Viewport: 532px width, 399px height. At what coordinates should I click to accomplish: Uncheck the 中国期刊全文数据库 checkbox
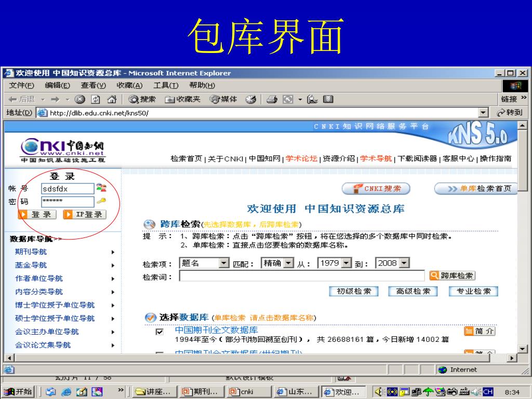(x=159, y=331)
